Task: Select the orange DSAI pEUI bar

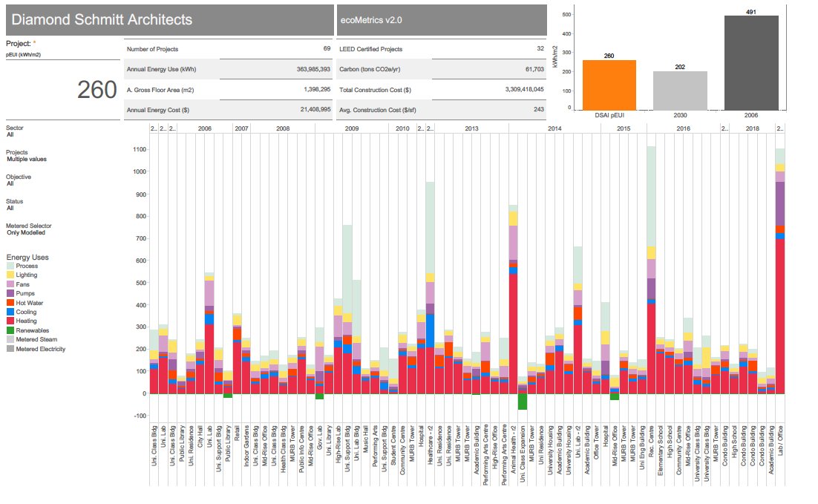Action: pyautogui.click(x=609, y=85)
